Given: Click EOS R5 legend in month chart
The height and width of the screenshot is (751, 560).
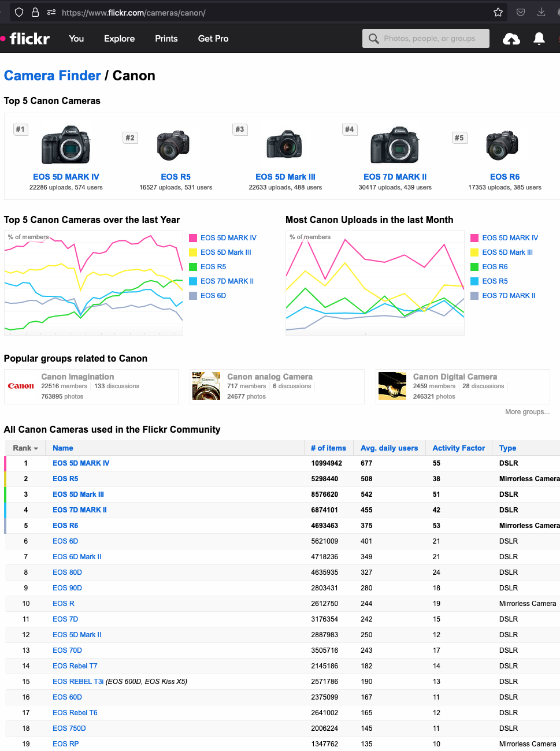Looking at the screenshot, I should [x=495, y=281].
